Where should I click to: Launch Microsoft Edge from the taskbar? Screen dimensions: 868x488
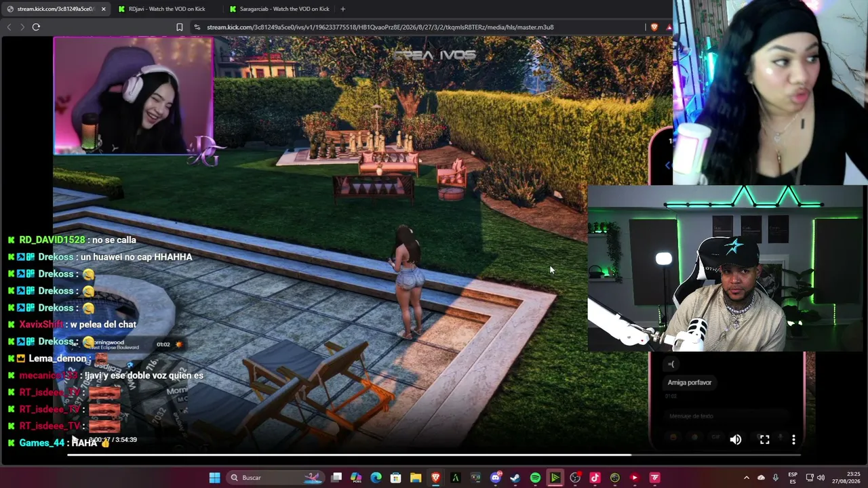pos(376,478)
